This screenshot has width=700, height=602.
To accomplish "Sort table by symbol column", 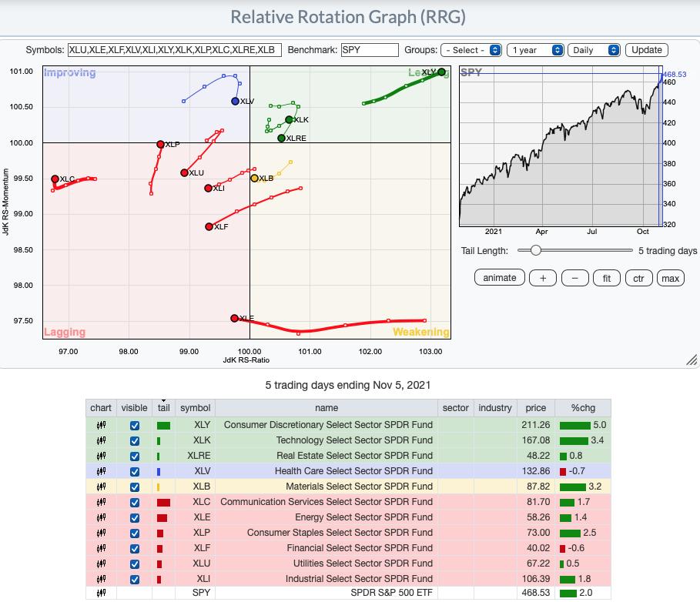I will 195,408.
